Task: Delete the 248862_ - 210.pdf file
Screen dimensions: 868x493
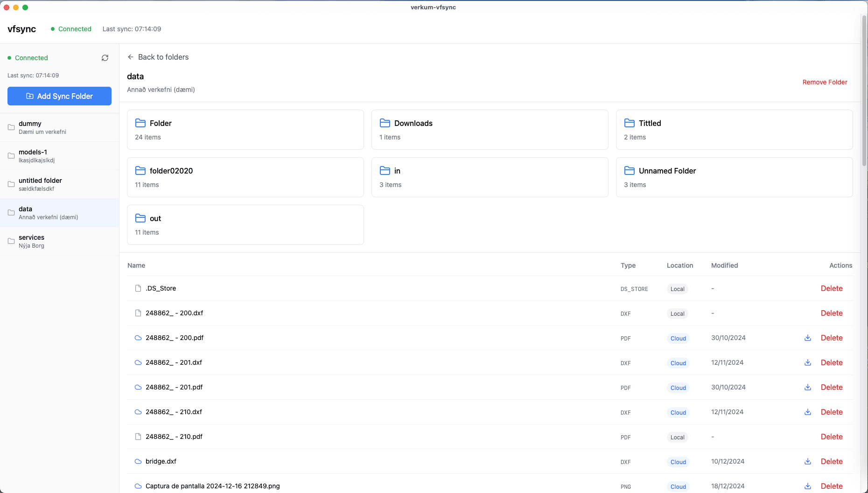Action: tap(831, 437)
